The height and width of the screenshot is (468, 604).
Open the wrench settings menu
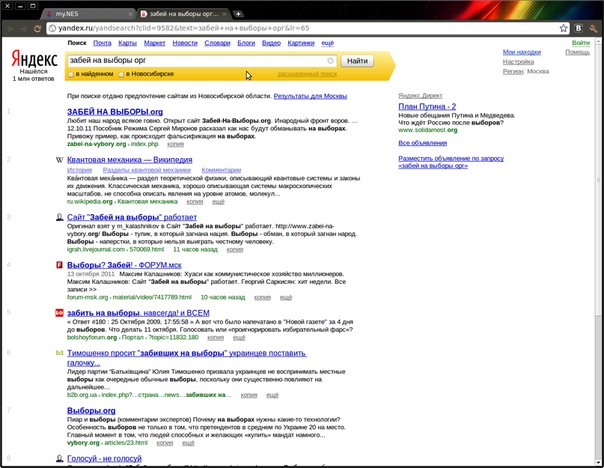click(593, 28)
